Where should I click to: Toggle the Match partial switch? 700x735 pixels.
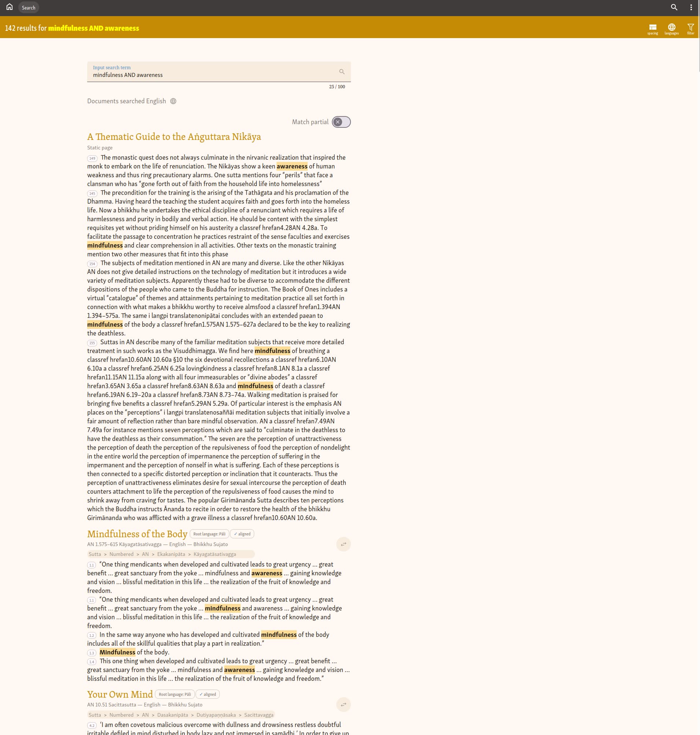tap(341, 122)
